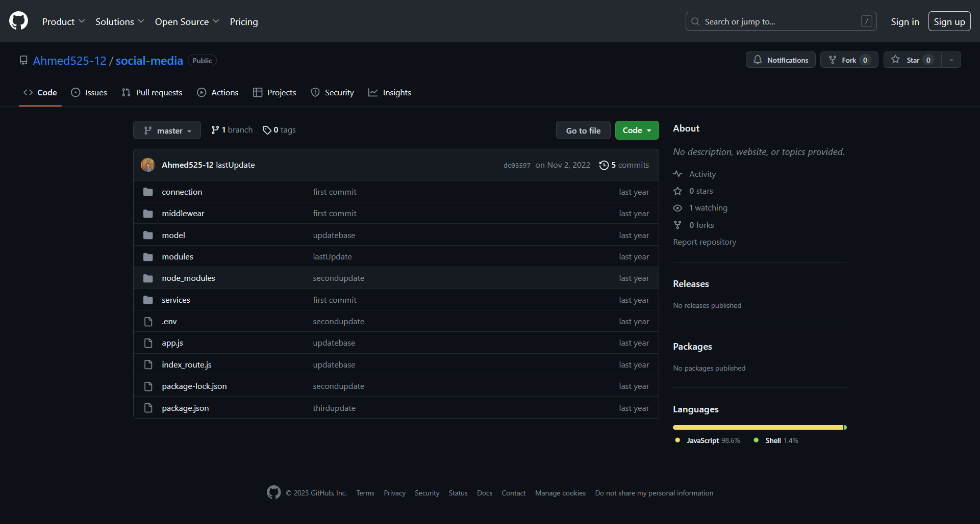The width and height of the screenshot is (980, 524).
Task: Click the eye icon next to 1 watching
Action: [x=677, y=208]
